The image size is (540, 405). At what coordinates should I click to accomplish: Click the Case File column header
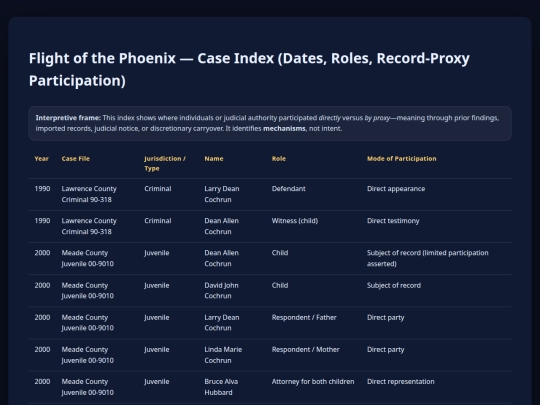[75, 159]
